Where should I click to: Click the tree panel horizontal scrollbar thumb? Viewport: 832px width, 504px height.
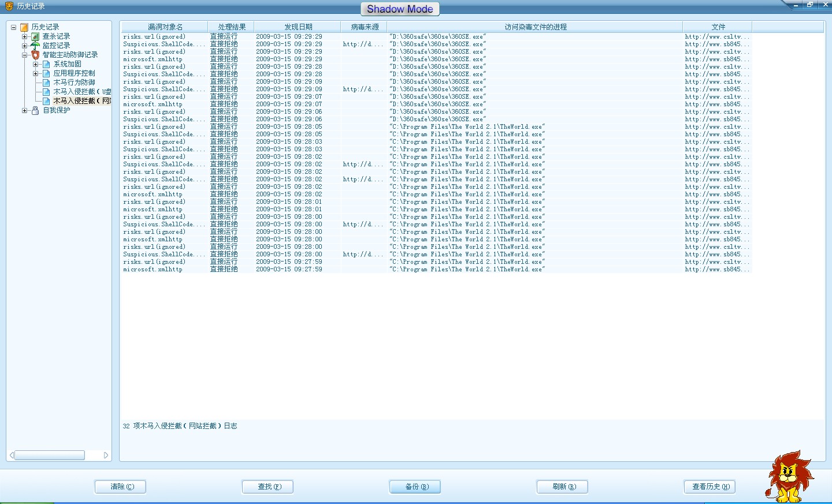pos(50,456)
